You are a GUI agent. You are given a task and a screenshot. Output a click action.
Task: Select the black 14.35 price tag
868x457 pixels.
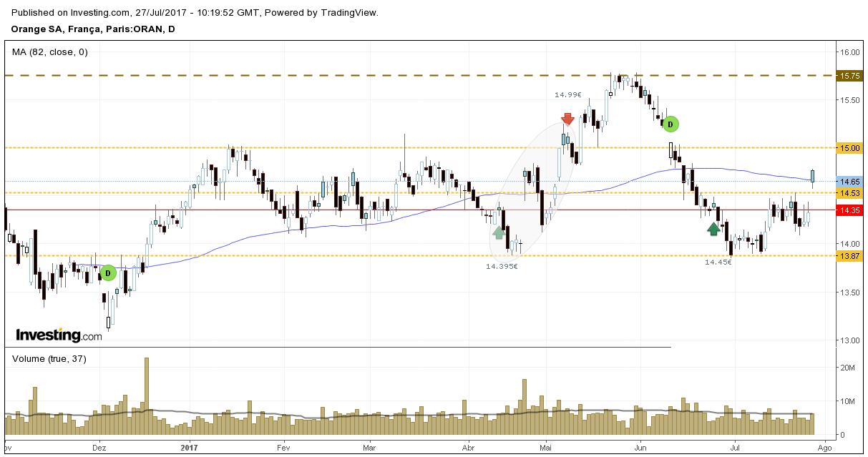[x=848, y=210]
